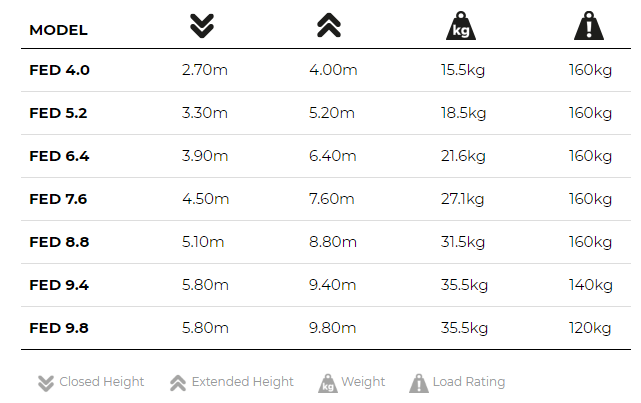This screenshot has height=403, width=641.
Task: Select the FED 9.8 model row label
Action: (59, 328)
